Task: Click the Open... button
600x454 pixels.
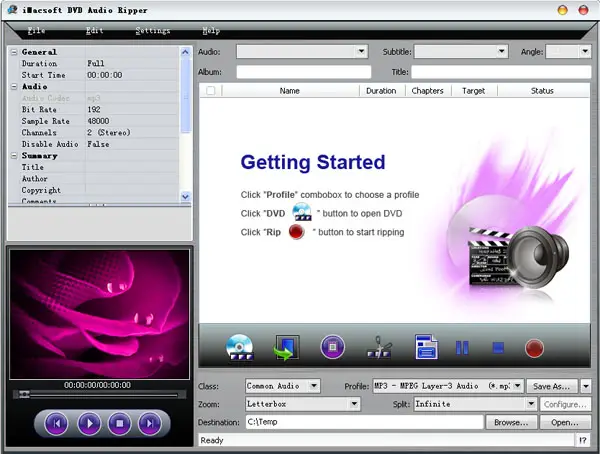Action: click(565, 422)
